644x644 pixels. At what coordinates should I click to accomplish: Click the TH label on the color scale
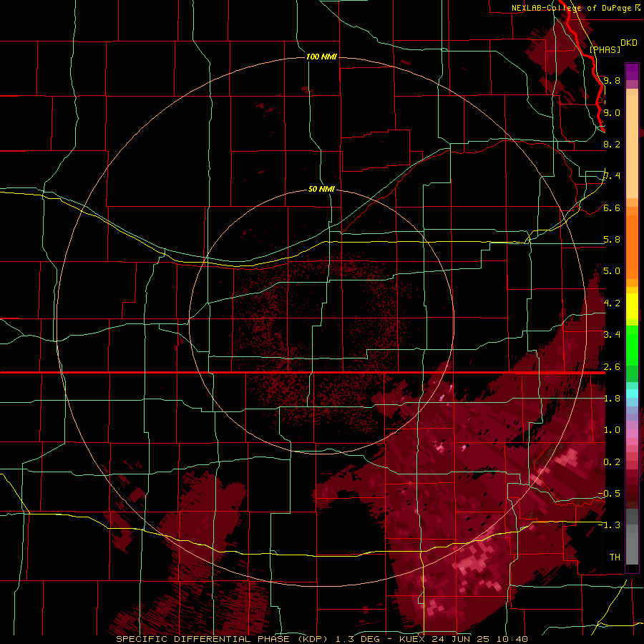(x=615, y=557)
